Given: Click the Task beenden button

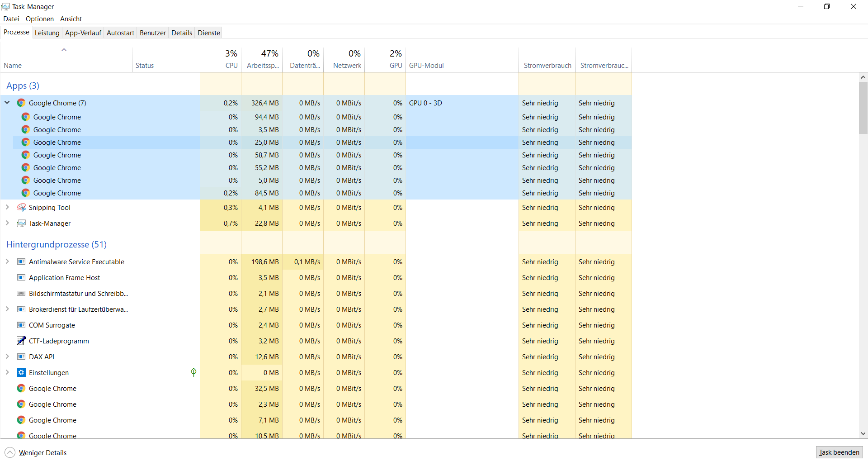Looking at the screenshot, I should coord(839,452).
